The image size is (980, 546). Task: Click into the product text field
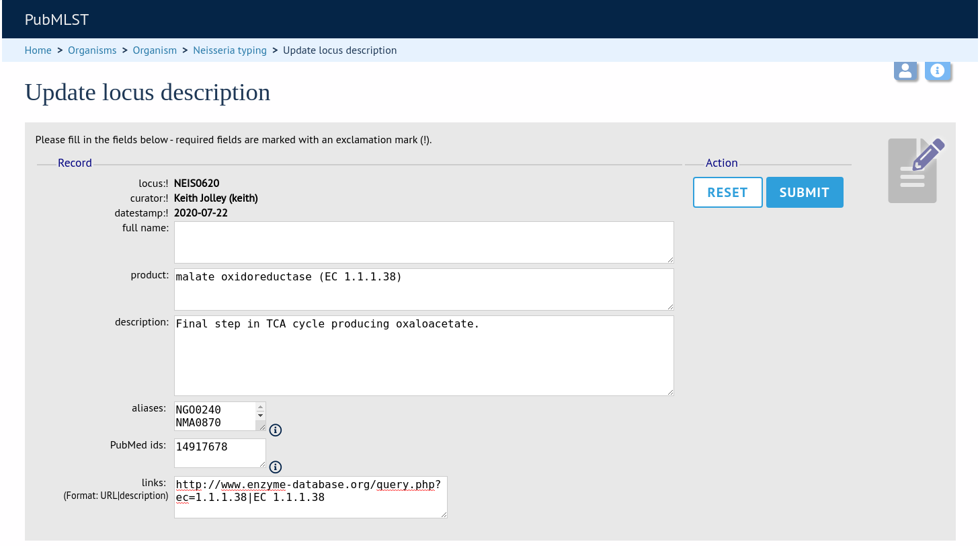[424, 289]
